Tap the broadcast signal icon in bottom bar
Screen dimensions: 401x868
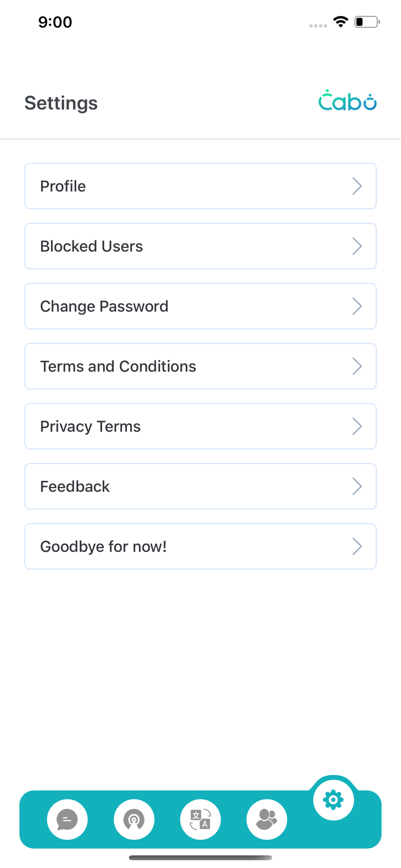click(x=134, y=819)
